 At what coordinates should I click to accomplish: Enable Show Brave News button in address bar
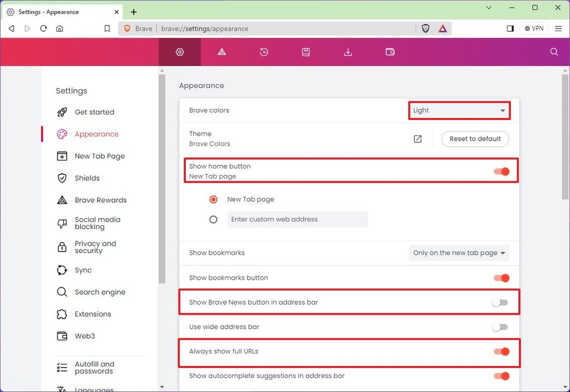click(499, 302)
